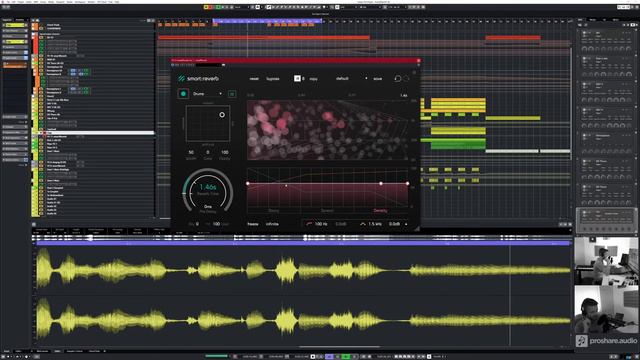Click the green button in the transport bar
This screenshot has height=360, width=640.
pyautogui.click(x=346, y=357)
